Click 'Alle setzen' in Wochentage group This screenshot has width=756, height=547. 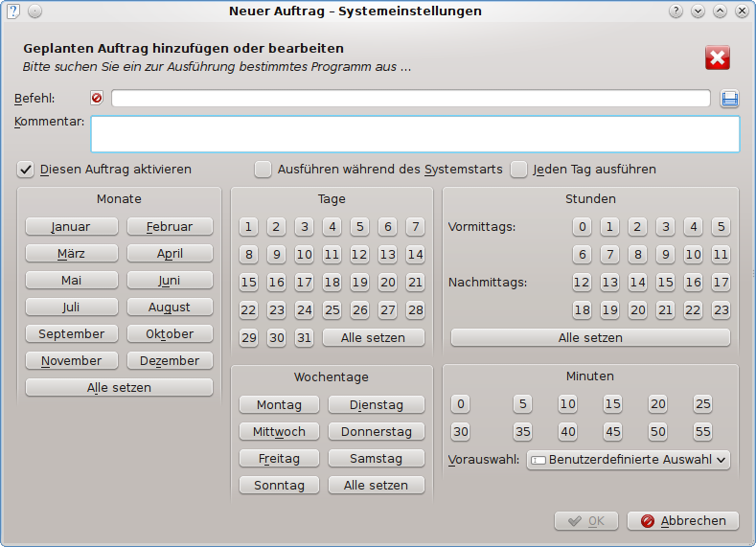[x=376, y=485]
